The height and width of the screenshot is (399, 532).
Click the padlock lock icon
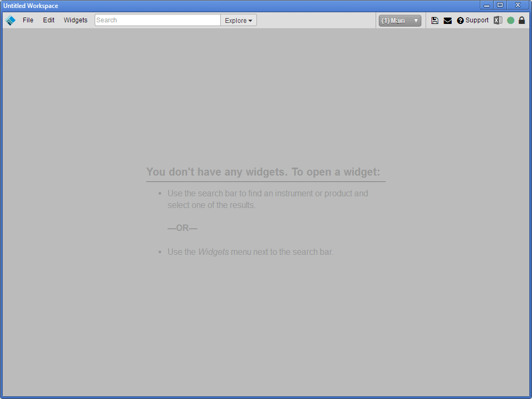click(x=522, y=20)
